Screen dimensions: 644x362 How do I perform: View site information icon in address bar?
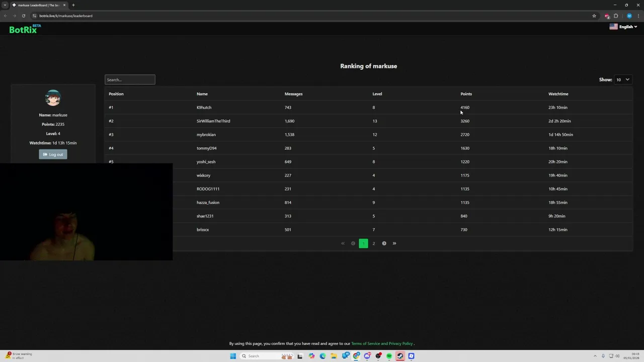[x=34, y=16]
